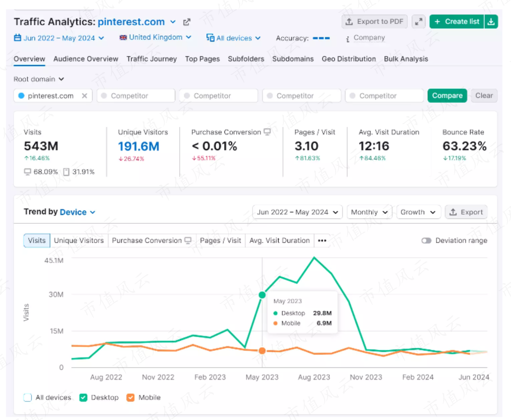Select Visits chart metric tab
This screenshot has height=420, width=511.
coord(37,241)
